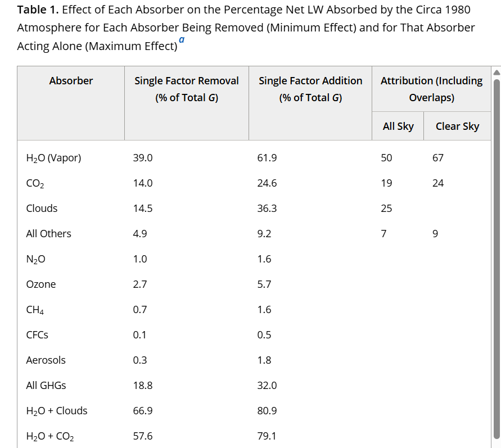This screenshot has width=501, height=448.
Task: Select the Absorber column header
Action: [x=71, y=81]
